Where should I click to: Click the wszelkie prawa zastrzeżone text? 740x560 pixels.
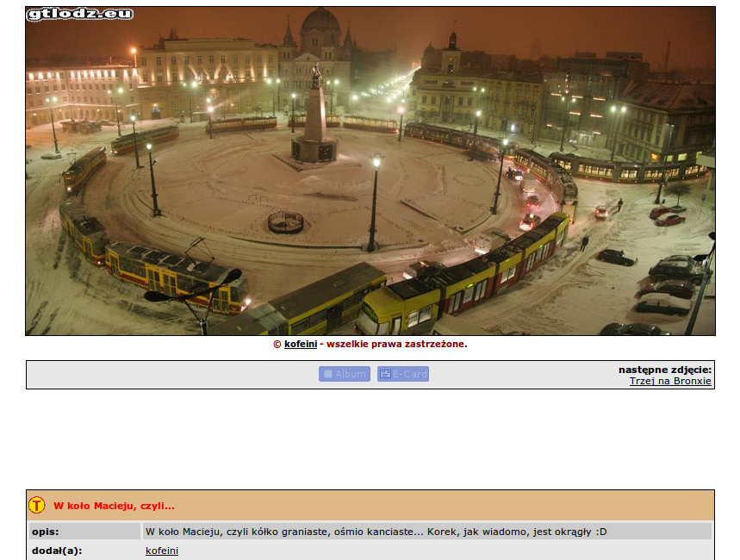(396, 344)
